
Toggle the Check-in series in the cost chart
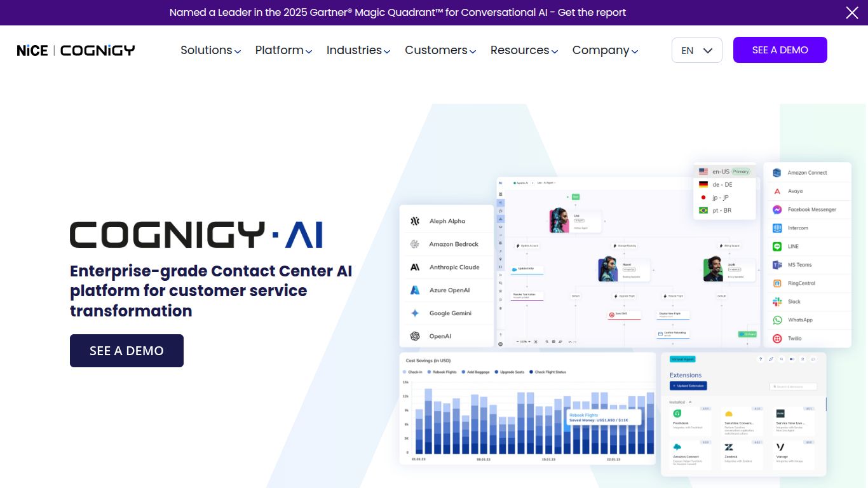point(414,371)
